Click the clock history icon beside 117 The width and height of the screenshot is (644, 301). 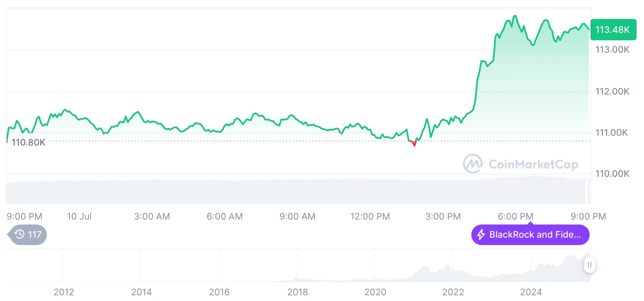[19, 235]
